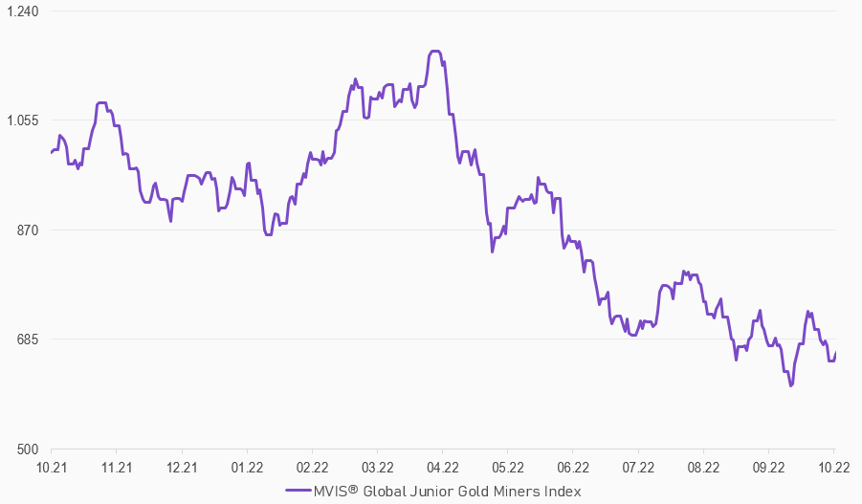862x504 pixels.
Task: Select the 11.21 date on the x-axis
Action: click(116, 467)
